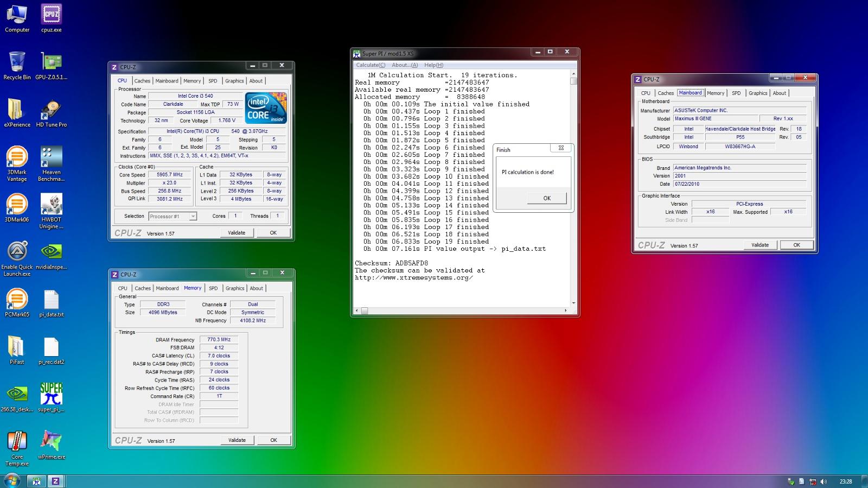The image size is (868, 488).
Task: Open HWBOT Unigine shortcut
Action: (x=51, y=211)
